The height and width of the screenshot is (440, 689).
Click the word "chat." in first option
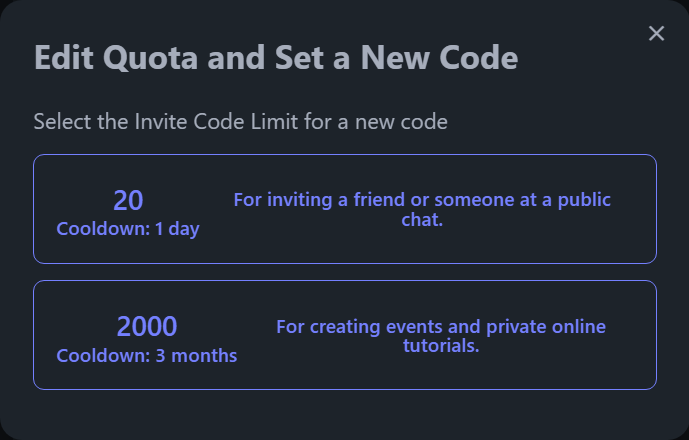422,219
